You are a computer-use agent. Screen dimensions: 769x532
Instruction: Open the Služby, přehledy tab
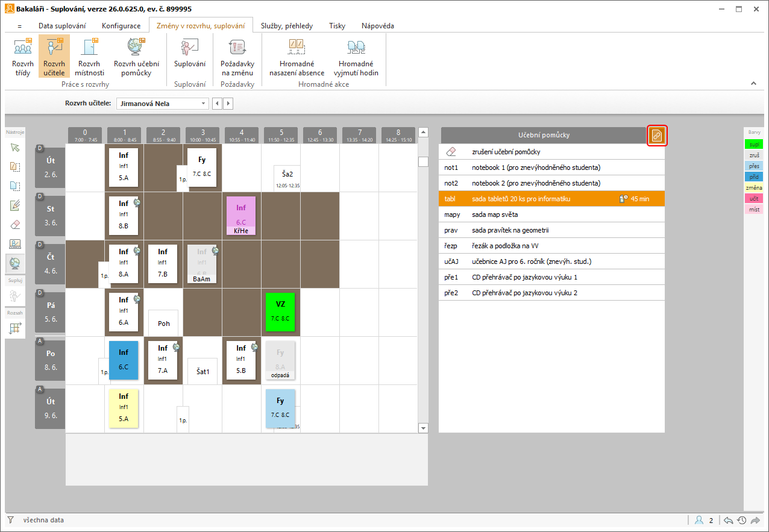[x=287, y=26]
